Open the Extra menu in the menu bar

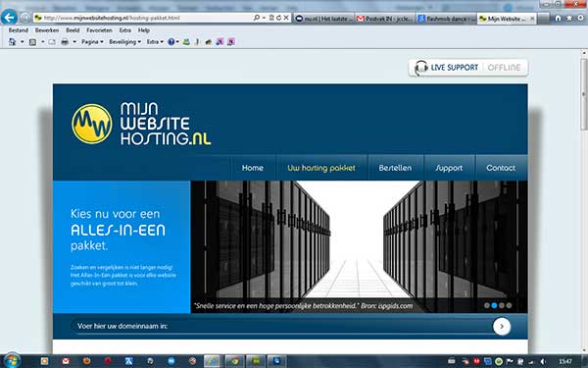coord(125,30)
